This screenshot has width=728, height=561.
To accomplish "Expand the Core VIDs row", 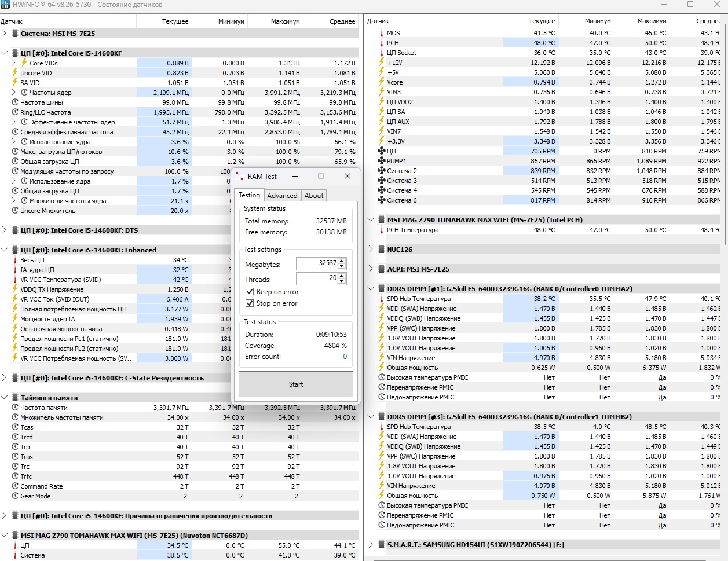I will 14,63.
